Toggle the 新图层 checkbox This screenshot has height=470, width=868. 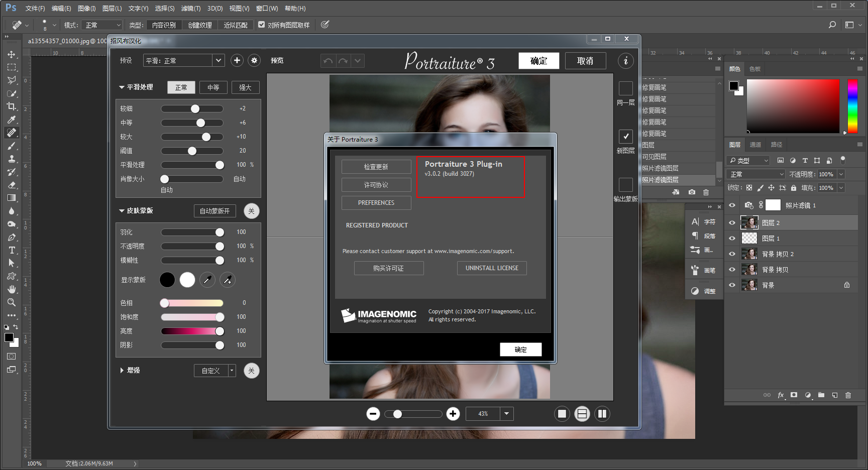click(x=625, y=136)
